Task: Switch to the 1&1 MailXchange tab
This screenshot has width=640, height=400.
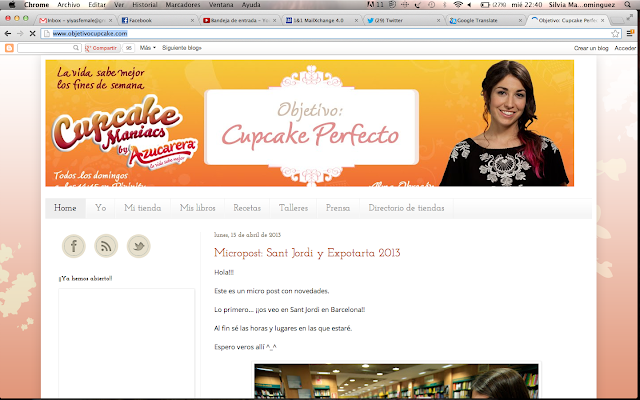Action: (x=322, y=20)
